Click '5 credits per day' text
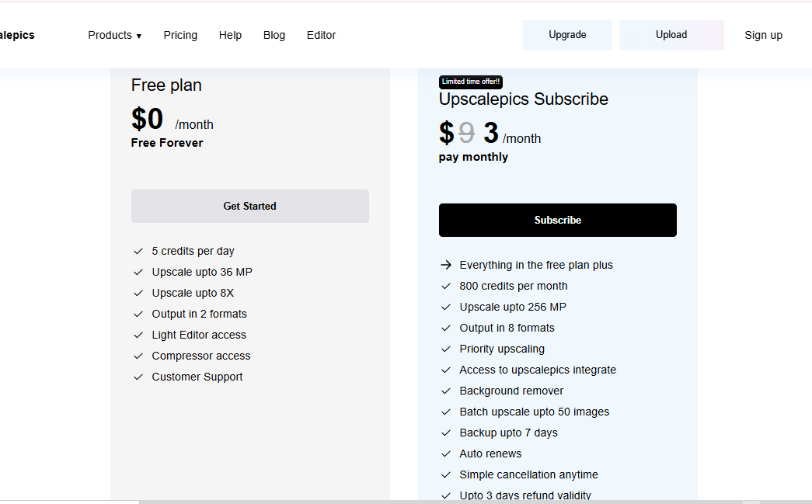The width and height of the screenshot is (812, 504). pyautogui.click(x=193, y=252)
